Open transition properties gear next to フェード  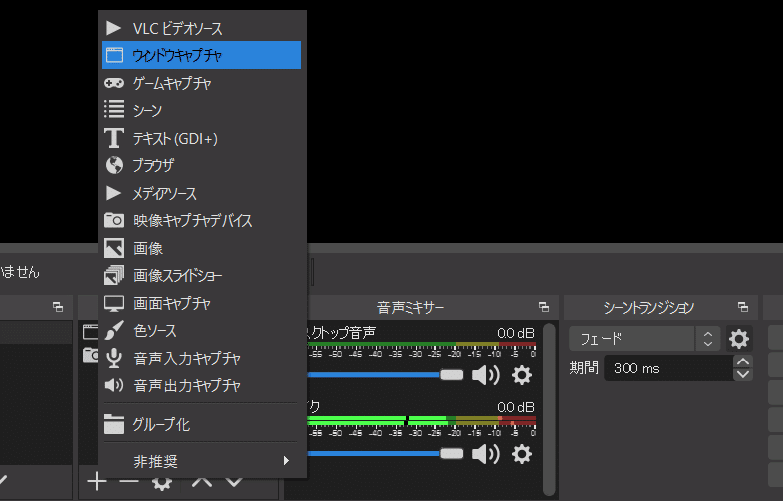(x=739, y=339)
